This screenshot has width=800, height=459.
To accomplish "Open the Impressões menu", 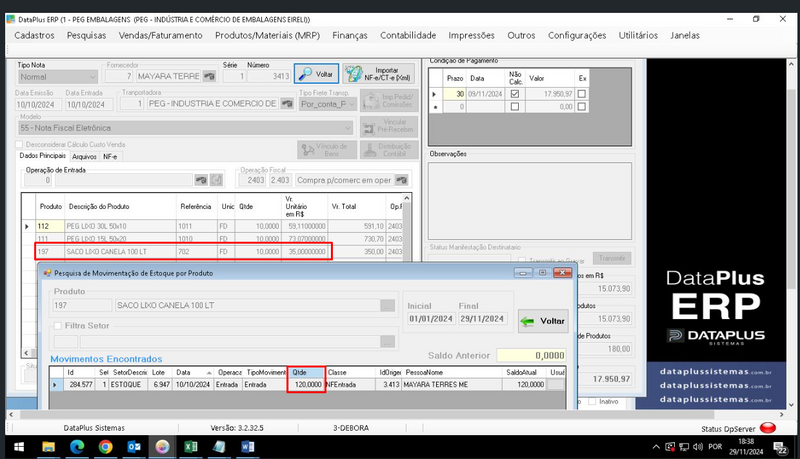I will (471, 35).
